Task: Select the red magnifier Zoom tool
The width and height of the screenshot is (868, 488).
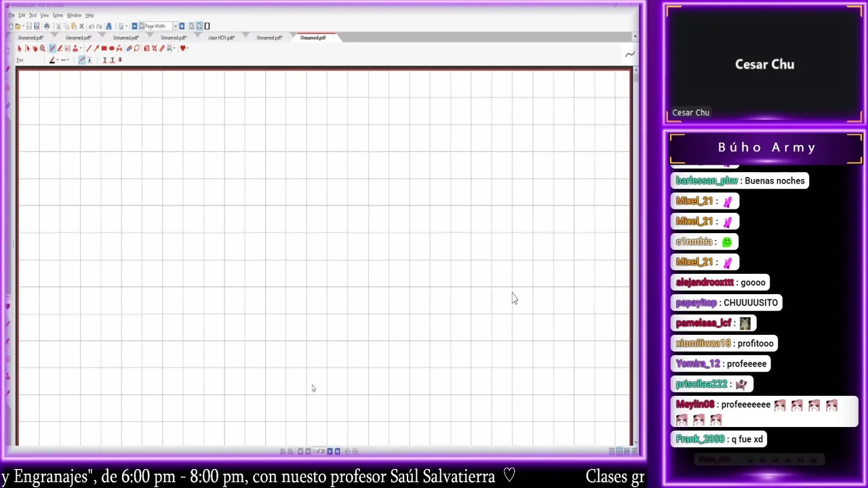Action: click(43, 48)
